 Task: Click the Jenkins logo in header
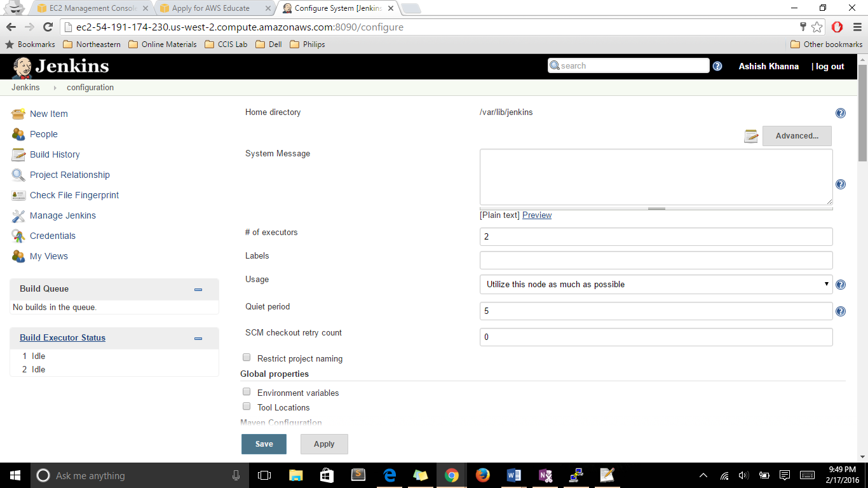point(61,67)
